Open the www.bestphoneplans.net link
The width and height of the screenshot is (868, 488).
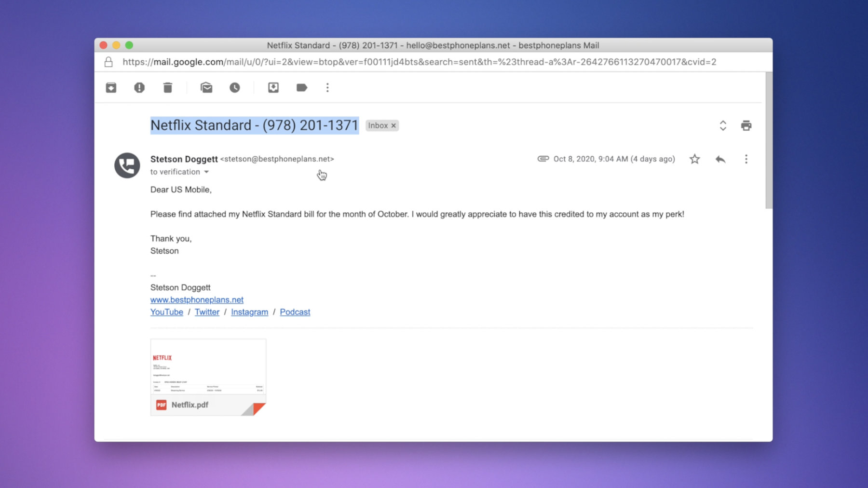pyautogui.click(x=197, y=299)
